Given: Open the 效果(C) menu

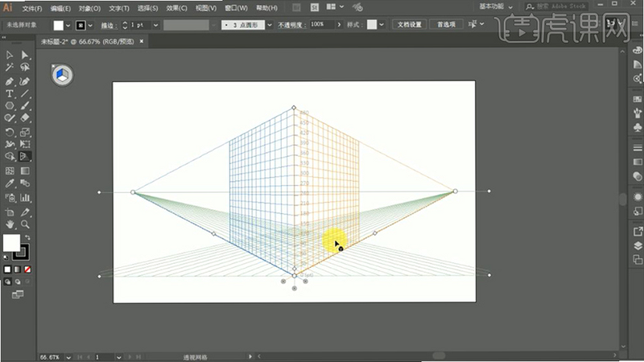Looking at the screenshot, I should 176,8.
